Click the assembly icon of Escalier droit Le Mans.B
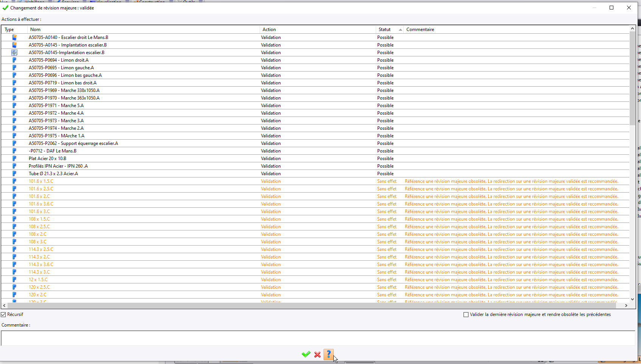The height and width of the screenshot is (364, 641). [14, 37]
